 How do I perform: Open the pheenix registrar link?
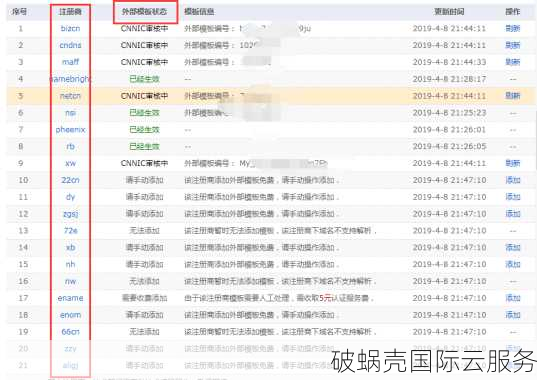click(70, 129)
